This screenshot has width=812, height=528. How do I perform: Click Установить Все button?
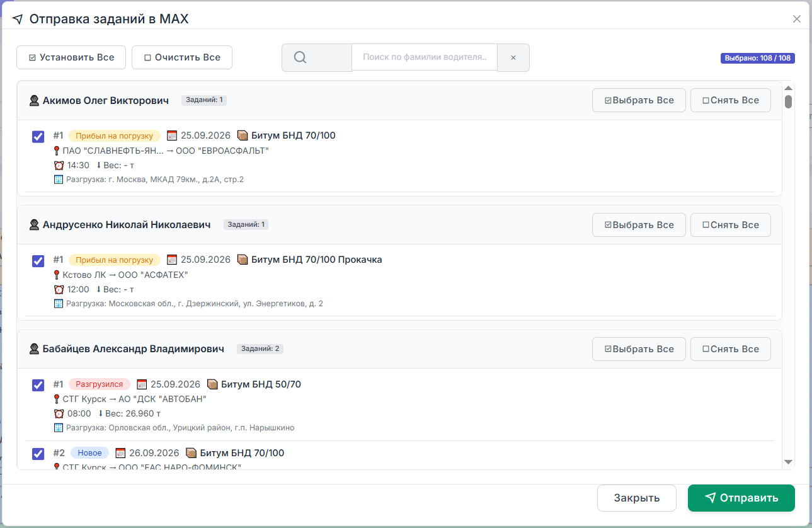(x=71, y=57)
